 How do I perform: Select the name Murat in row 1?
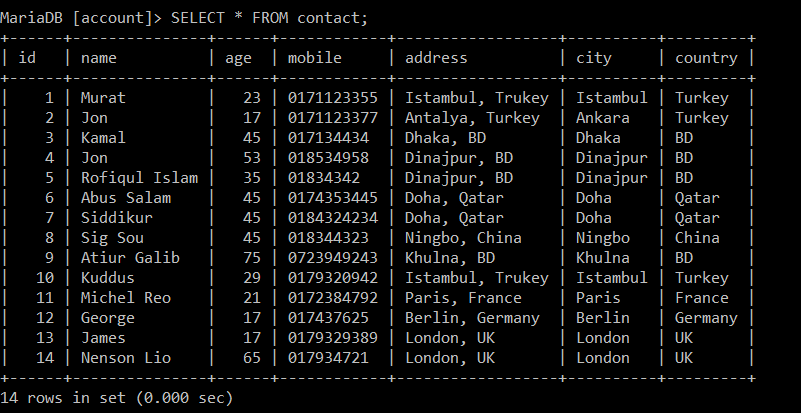point(103,98)
